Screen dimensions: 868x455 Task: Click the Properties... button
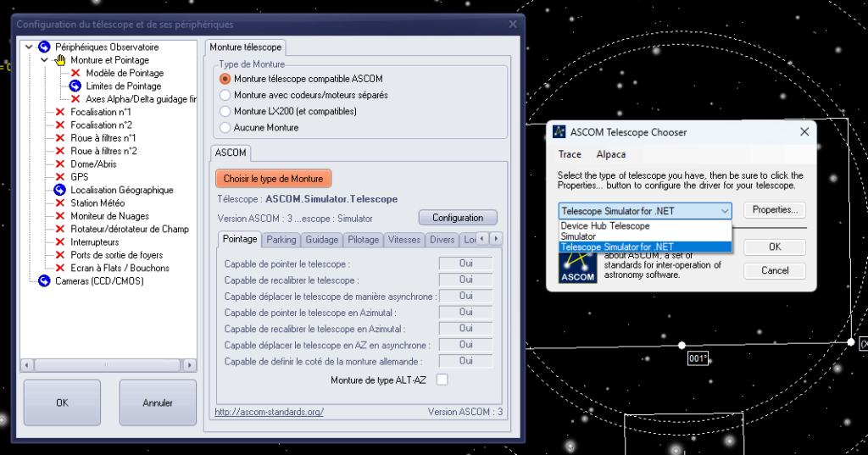(775, 210)
